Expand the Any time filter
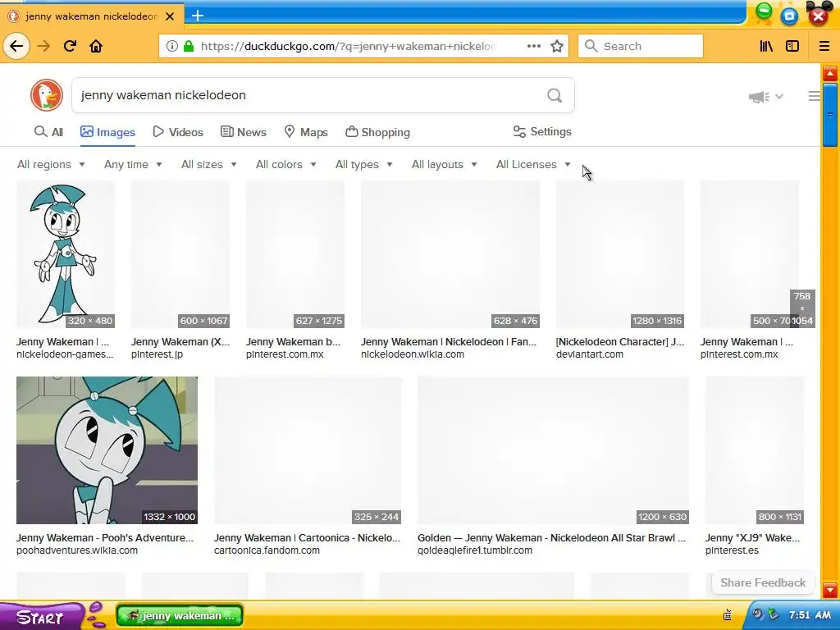The height and width of the screenshot is (630, 840). pos(133,164)
